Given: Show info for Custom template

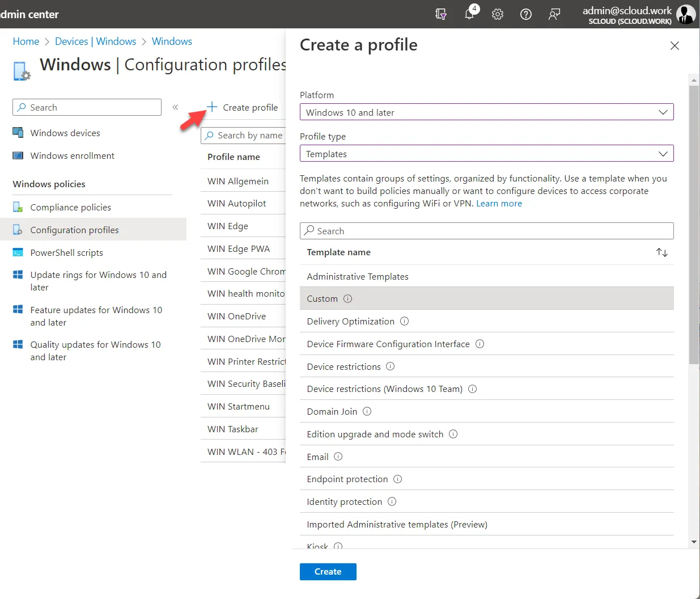Looking at the screenshot, I should 348,298.
